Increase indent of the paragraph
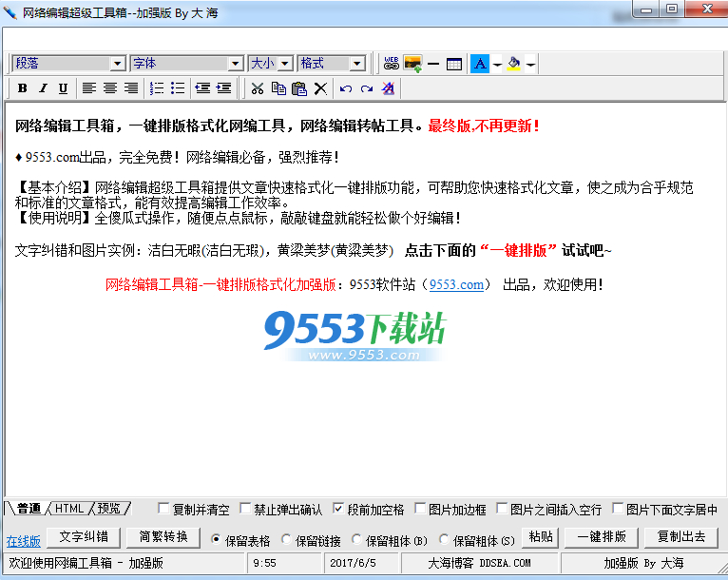The image size is (728, 580). [223, 88]
